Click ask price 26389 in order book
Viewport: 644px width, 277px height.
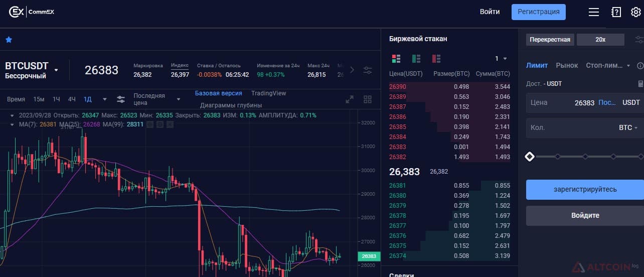coord(398,97)
